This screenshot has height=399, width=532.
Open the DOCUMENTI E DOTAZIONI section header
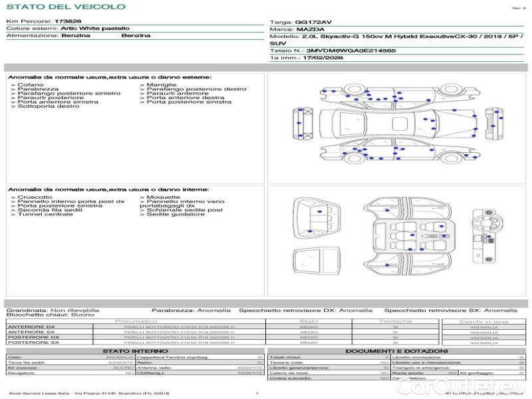click(396, 351)
